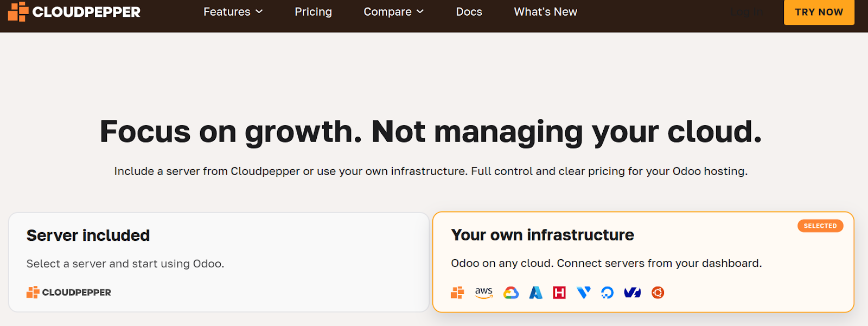Click the DigitalOcean provider icon
This screenshot has width=868, height=326.
(x=607, y=293)
